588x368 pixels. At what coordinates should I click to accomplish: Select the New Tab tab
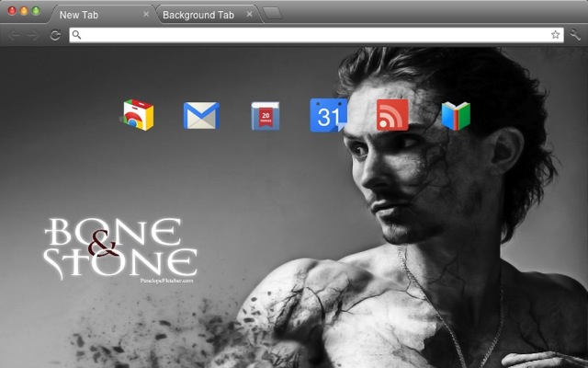point(79,15)
